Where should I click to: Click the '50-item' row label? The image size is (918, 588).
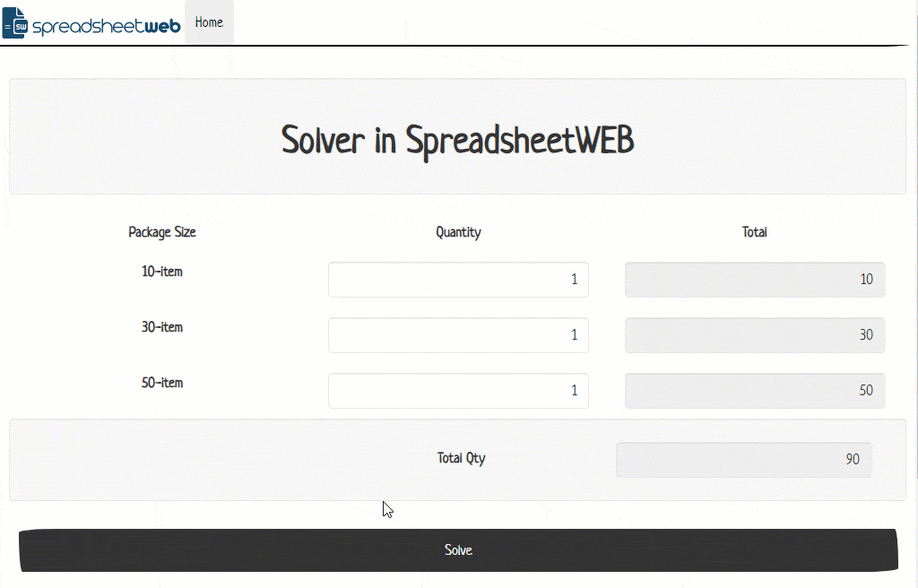click(x=162, y=383)
